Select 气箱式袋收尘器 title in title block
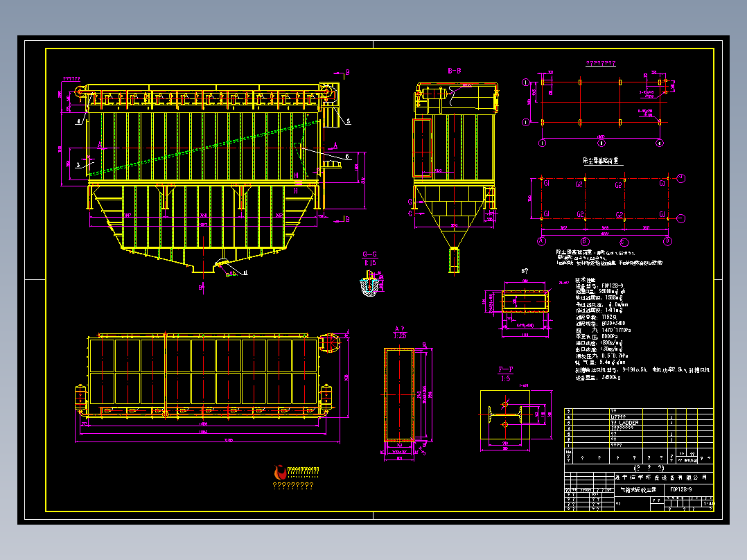747x560 pixels. click(x=638, y=489)
